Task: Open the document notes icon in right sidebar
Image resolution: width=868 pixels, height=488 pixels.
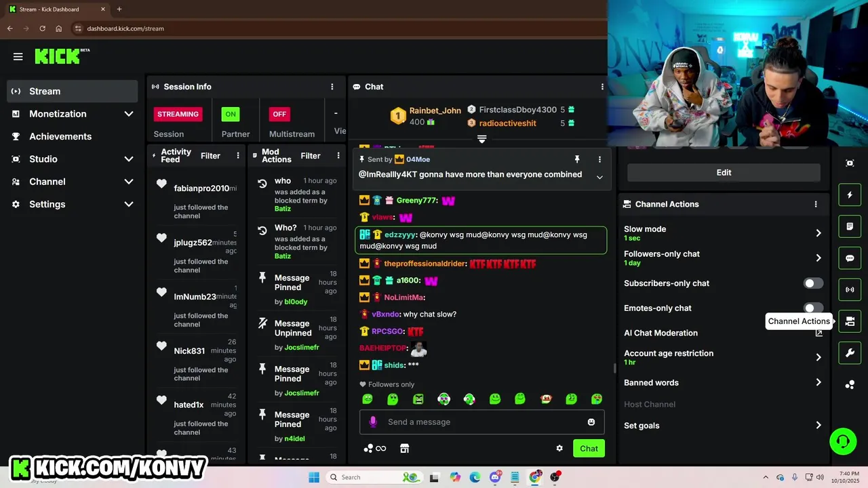Action: coord(850,226)
